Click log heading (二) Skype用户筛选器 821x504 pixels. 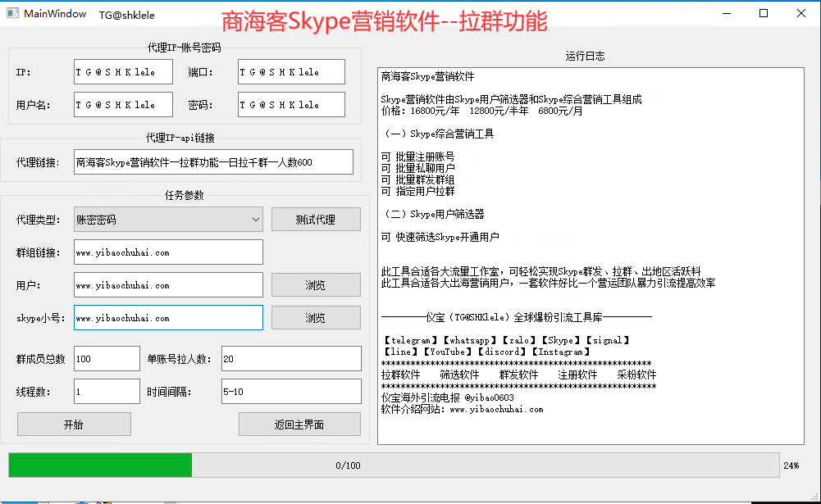pos(434,214)
